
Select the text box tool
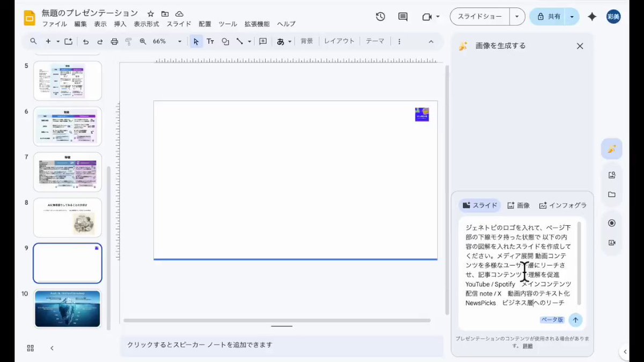click(x=210, y=41)
